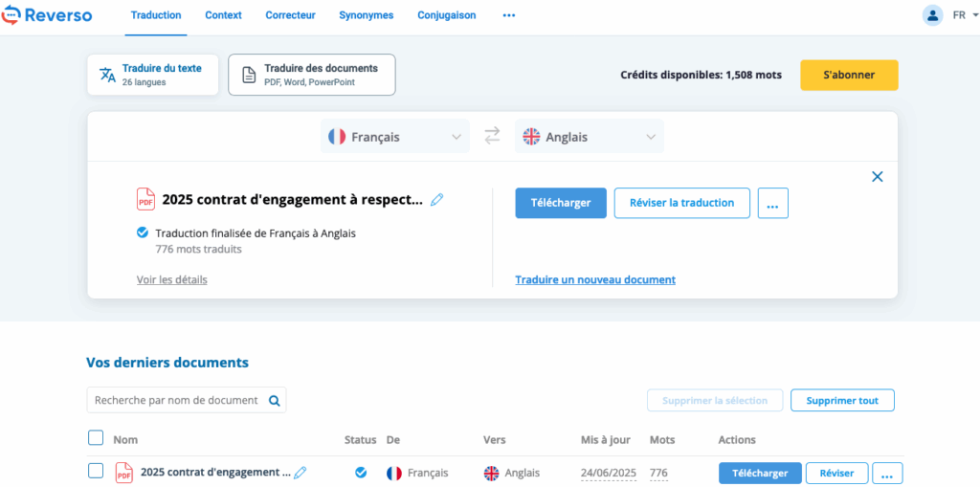Open the Conjugaison menu item
980x487 pixels.
pyautogui.click(x=446, y=15)
